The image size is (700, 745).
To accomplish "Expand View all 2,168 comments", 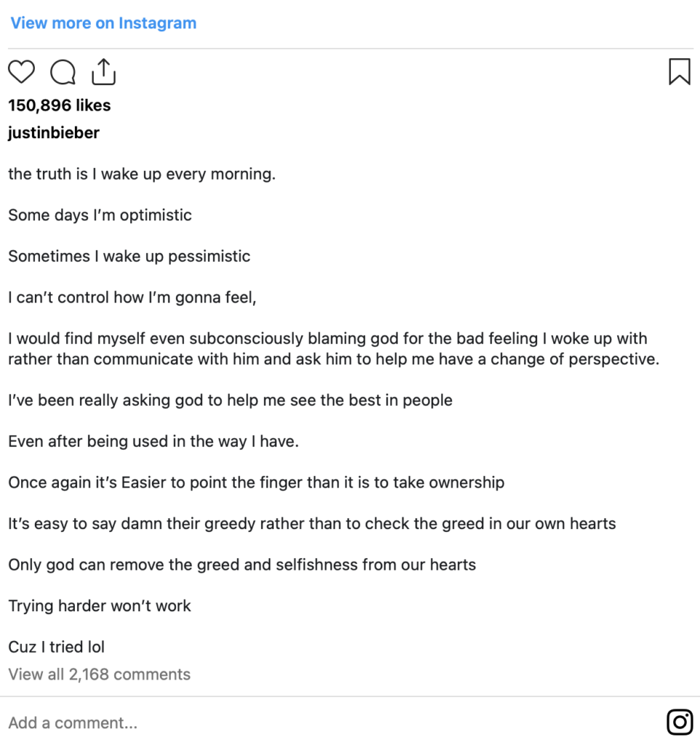I will coord(99,674).
